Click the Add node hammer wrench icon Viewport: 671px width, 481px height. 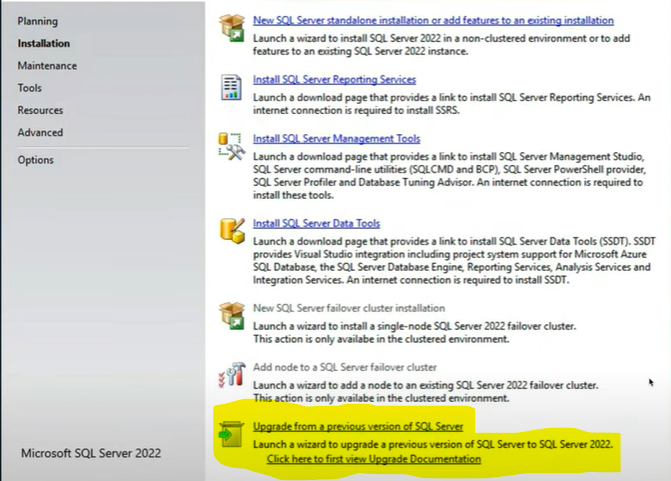[232, 374]
